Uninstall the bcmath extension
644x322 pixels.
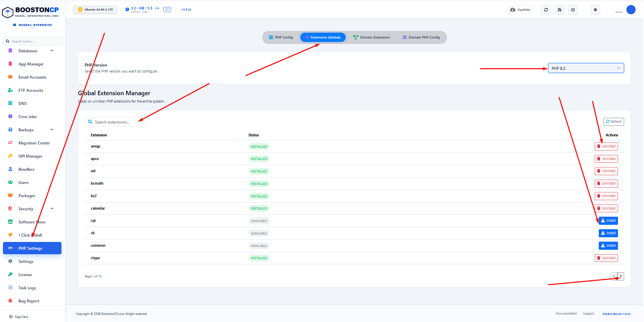click(606, 184)
